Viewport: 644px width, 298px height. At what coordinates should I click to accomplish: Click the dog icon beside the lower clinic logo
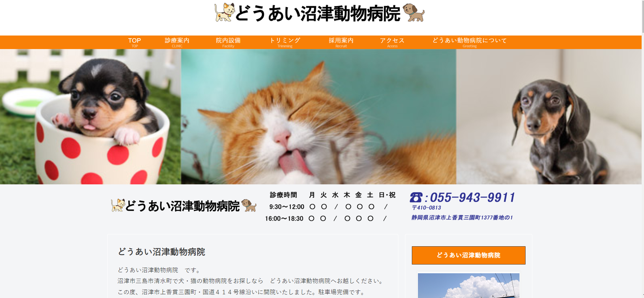(x=249, y=205)
